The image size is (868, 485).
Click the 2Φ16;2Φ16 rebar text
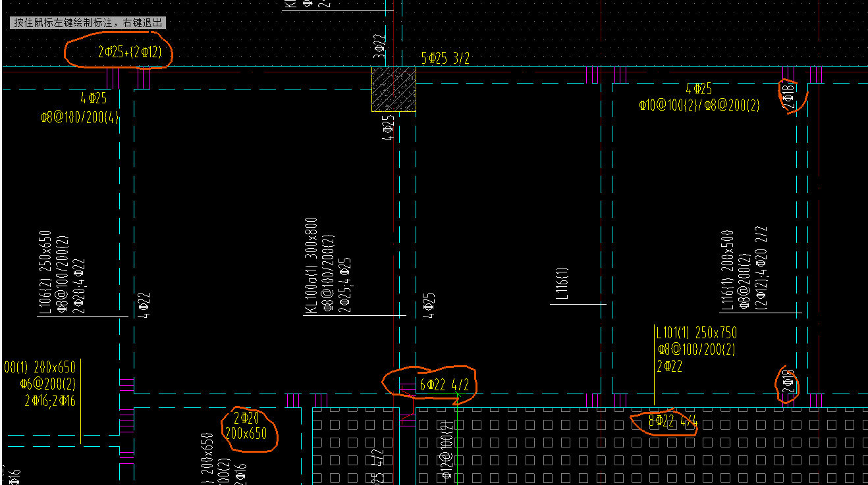50,400
